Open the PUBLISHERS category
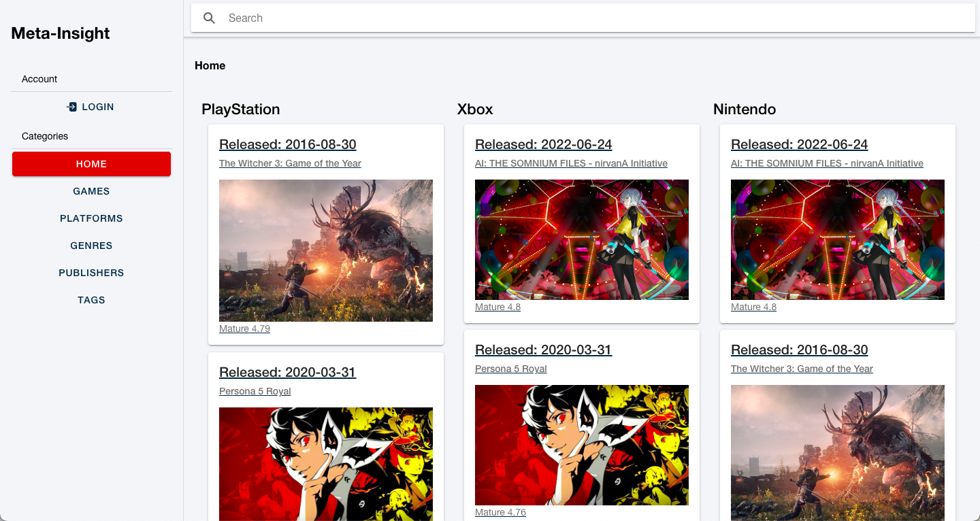This screenshot has width=980, height=521. tap(91, 273)
